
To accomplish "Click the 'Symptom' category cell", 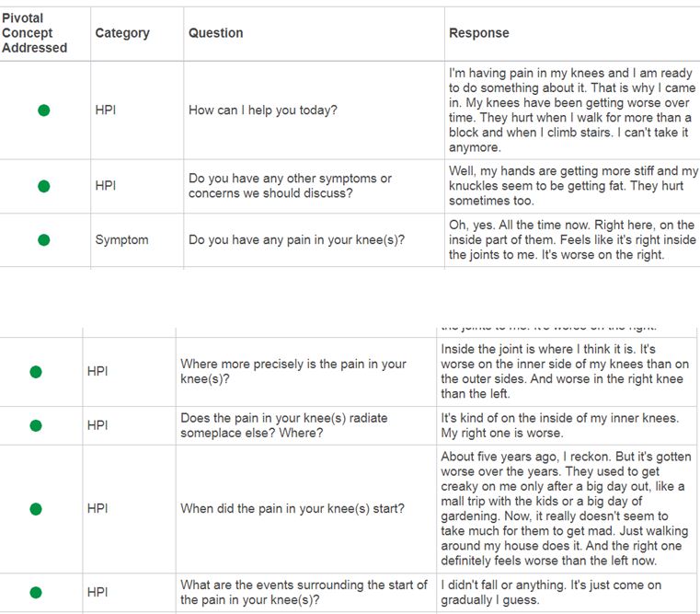I will (121, 240).
